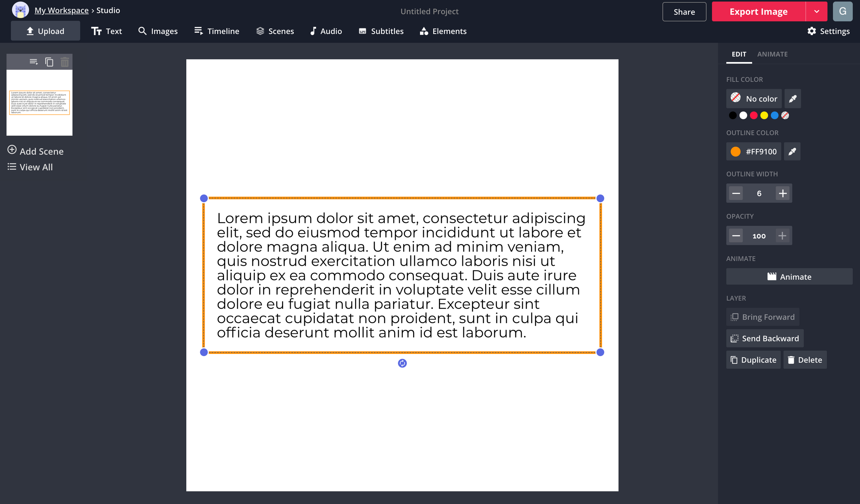Open the Elements panel
Image resolution: width=860 pixels, height=504 pixels.
pyautogui.click(x=443, y=31)
